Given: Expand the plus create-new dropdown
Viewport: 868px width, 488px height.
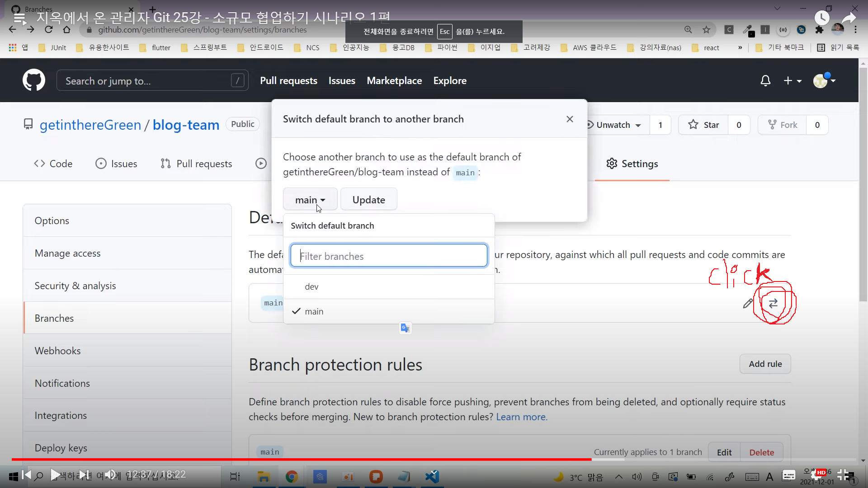Looking at the screenshot, I should click(x=792, y=81).
